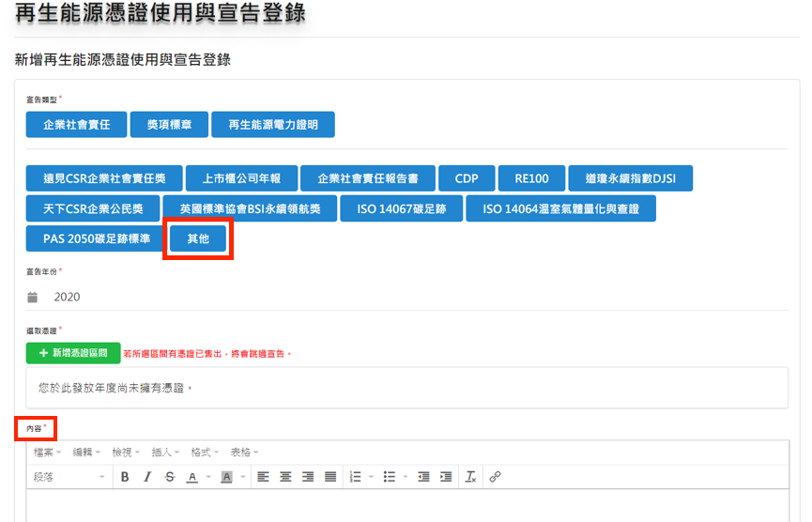Viewport: 812px width, 522px height.
Task: Open bullet list style dropdown arrow
Action: [x=406, y=477]
